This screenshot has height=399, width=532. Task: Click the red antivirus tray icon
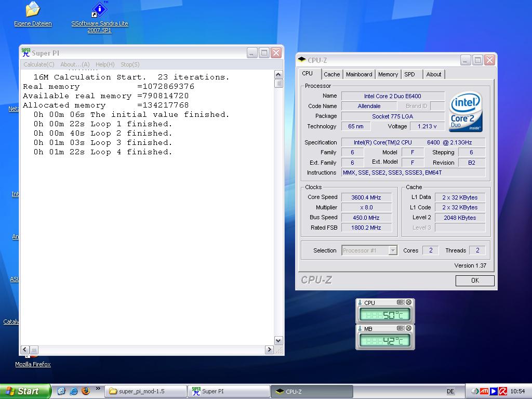coord(503,391)
